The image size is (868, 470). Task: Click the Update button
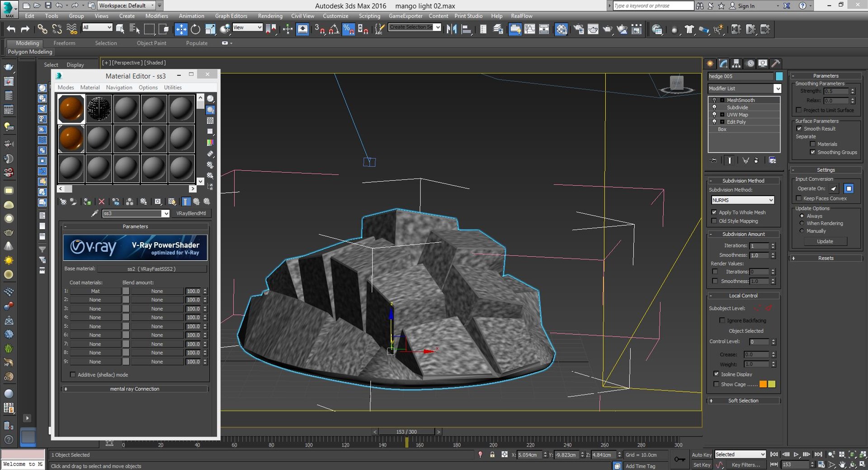coord(825,241)
